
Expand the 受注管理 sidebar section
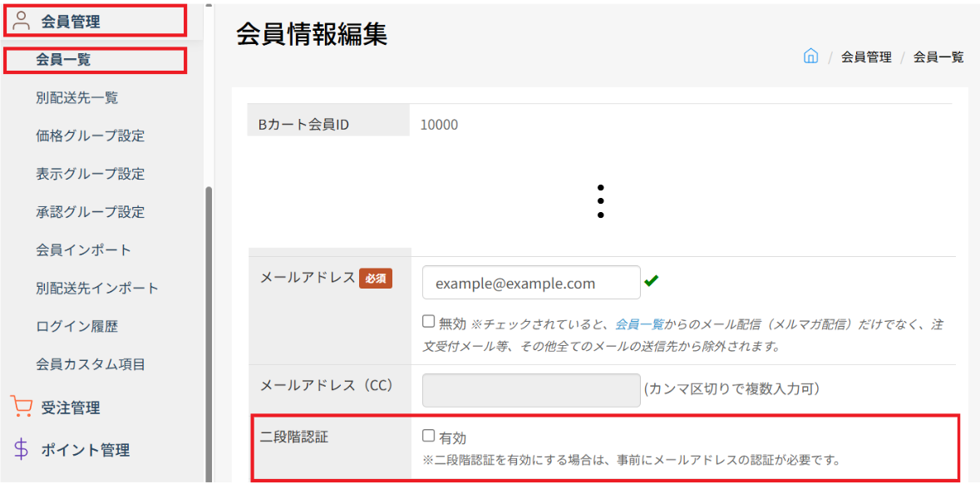(71, 407)
